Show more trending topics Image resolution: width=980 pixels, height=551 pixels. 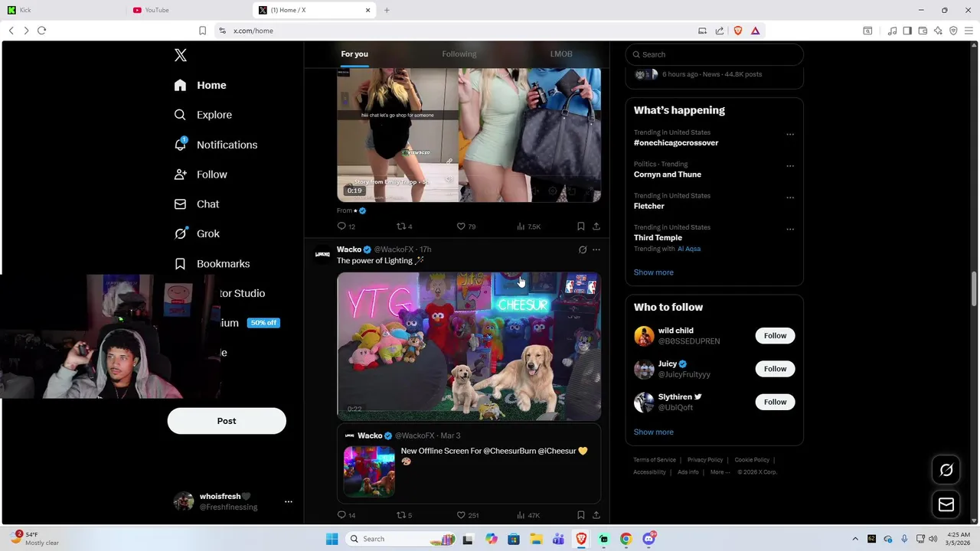653,272
